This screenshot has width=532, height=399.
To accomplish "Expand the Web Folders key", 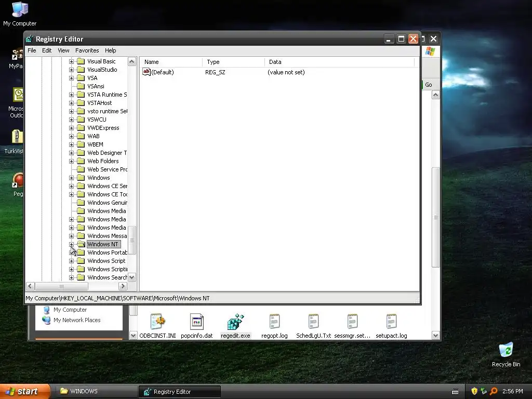I will tap(71, 161).
